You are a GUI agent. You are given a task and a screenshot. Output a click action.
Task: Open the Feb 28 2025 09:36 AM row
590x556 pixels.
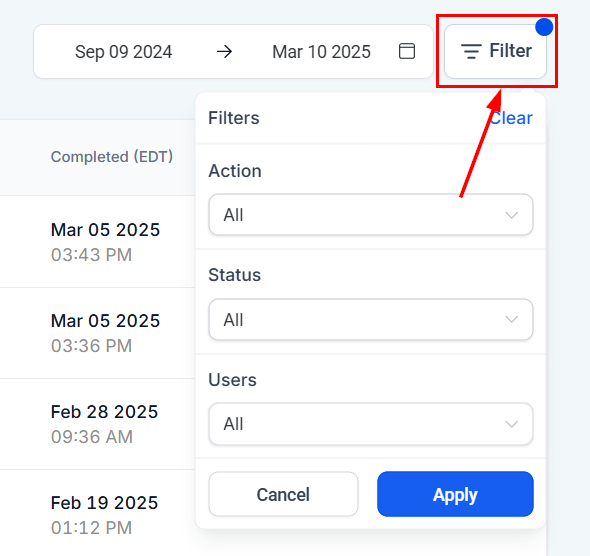point(97,424)
